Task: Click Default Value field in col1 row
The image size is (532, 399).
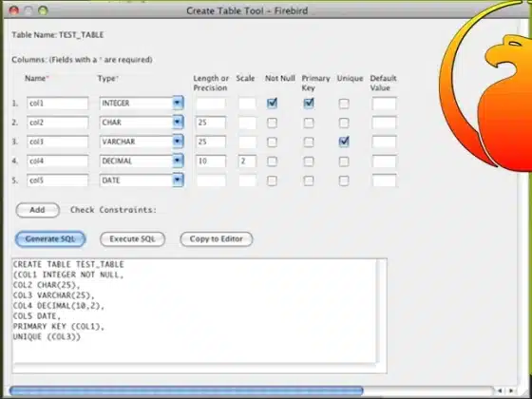Action: click(384, 104)
